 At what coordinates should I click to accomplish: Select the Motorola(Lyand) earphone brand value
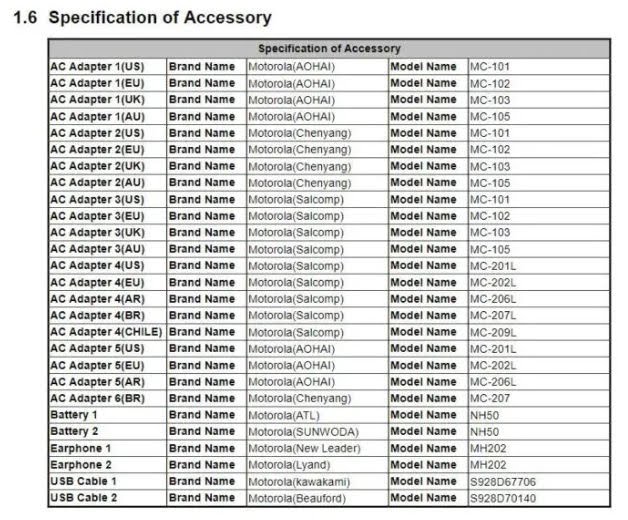coord(289,465)
